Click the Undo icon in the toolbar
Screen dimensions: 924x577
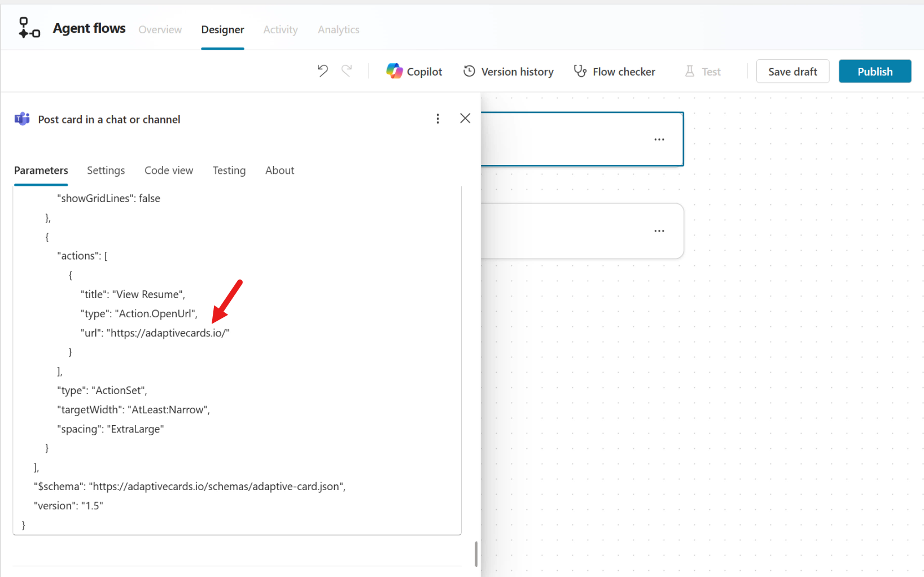(x=322, y=71)
